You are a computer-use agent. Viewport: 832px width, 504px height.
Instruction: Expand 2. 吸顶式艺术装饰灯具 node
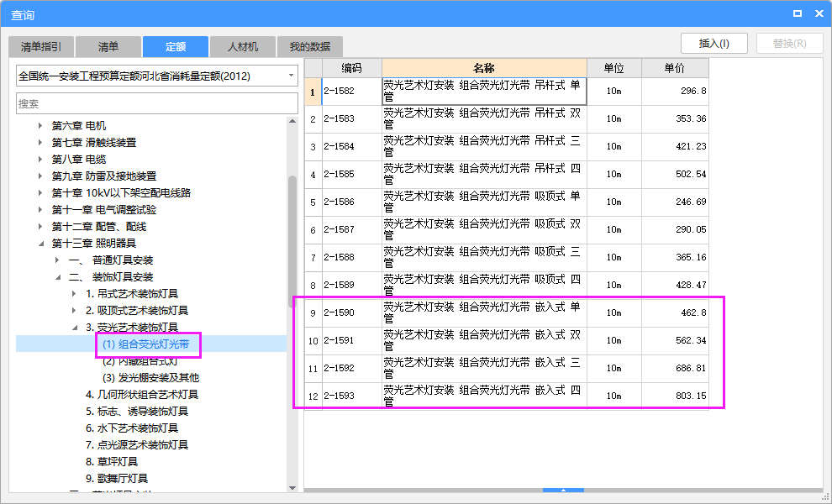[74, 310]
